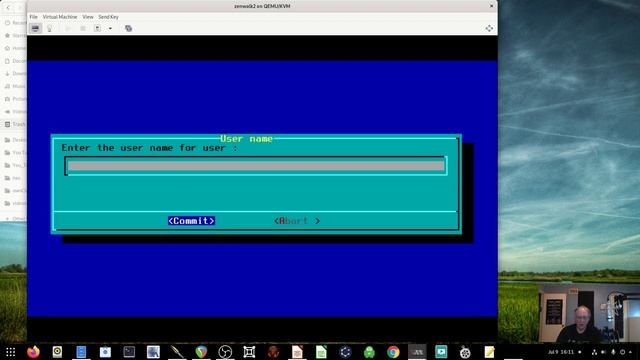Switch VM viewer to fullscreen
Viewport: 640px width, 360px height.
(489, 28)
